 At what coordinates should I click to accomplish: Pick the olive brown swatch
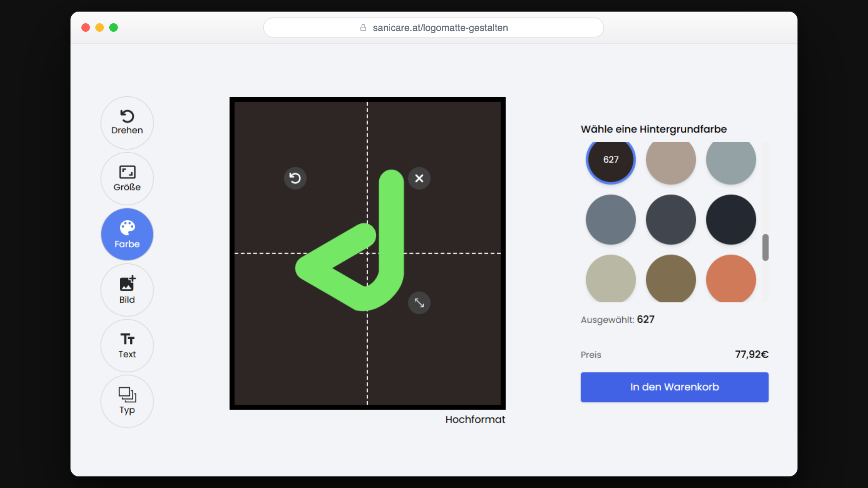pos(671,278)
